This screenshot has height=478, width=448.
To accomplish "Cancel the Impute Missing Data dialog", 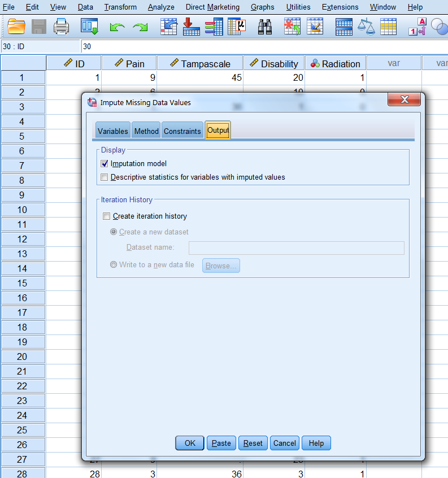I will coord(284,443).
